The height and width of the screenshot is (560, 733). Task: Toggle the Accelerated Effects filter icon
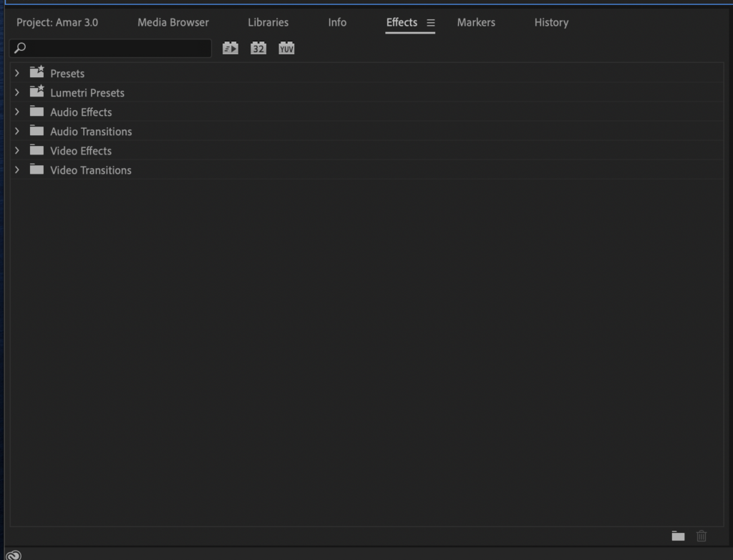point(230,48)
